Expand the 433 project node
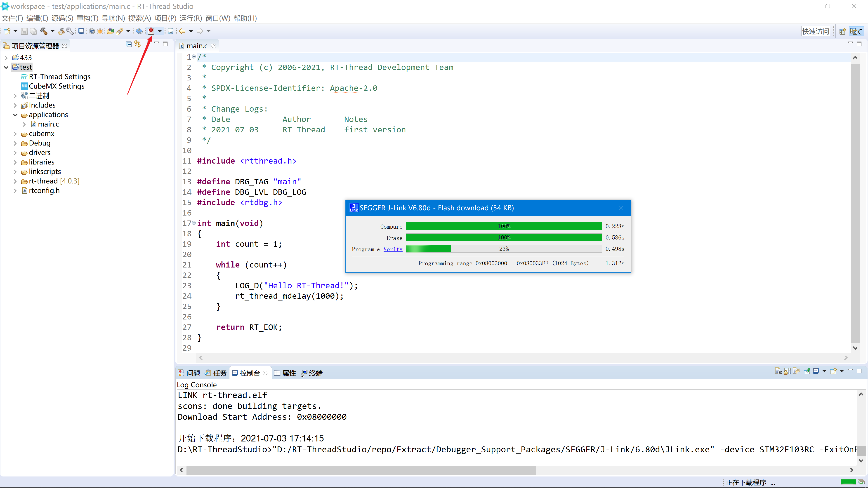868x488 pixels. (6, 58)
